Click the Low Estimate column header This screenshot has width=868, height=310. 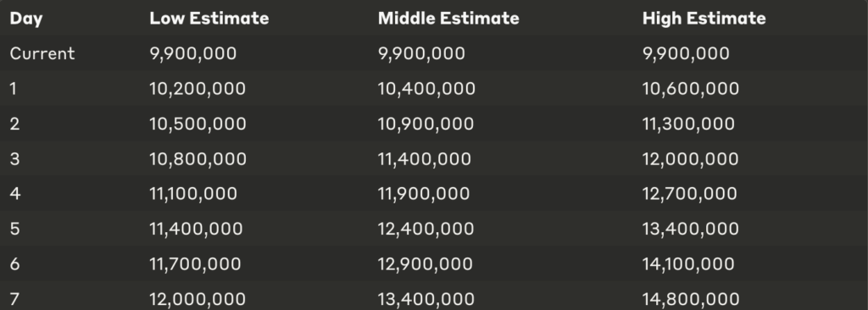click(x=209, y=19)
